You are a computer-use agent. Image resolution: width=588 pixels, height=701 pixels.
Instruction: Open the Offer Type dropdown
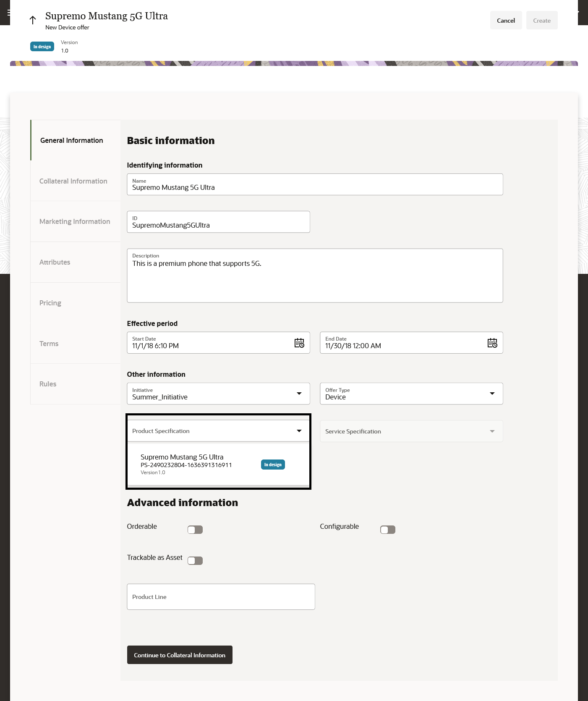click(492, 394)
